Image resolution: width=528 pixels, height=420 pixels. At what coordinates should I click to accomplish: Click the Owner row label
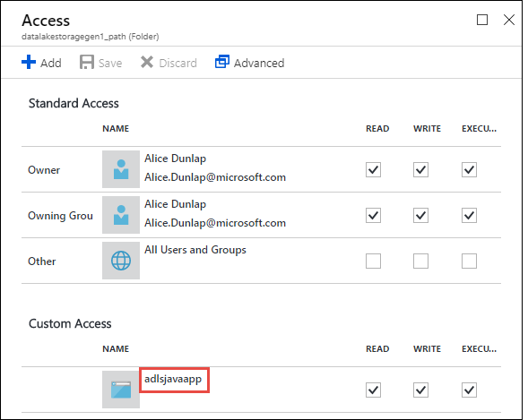[x=44, y=170]
